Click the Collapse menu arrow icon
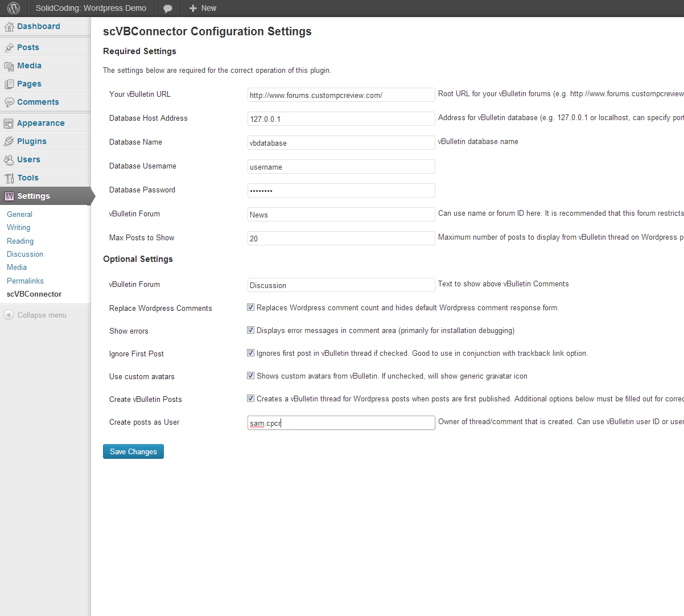The width and height of the screenshot is (684, 616). (x=9, y=315)
